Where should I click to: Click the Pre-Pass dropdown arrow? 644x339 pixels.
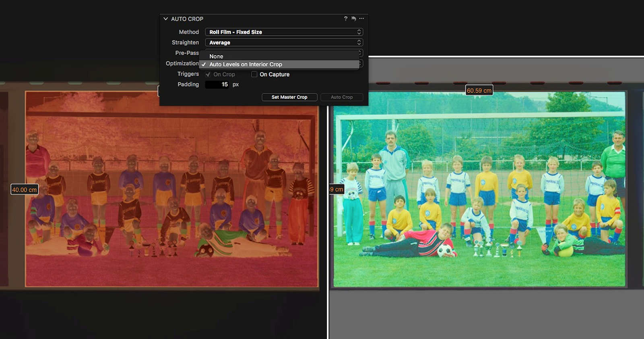[360, 52]
